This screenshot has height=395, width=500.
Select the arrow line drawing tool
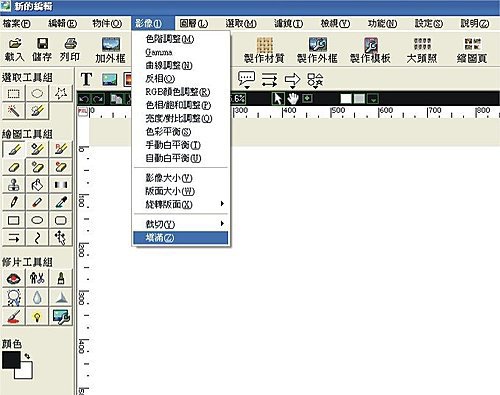(13, 238)
